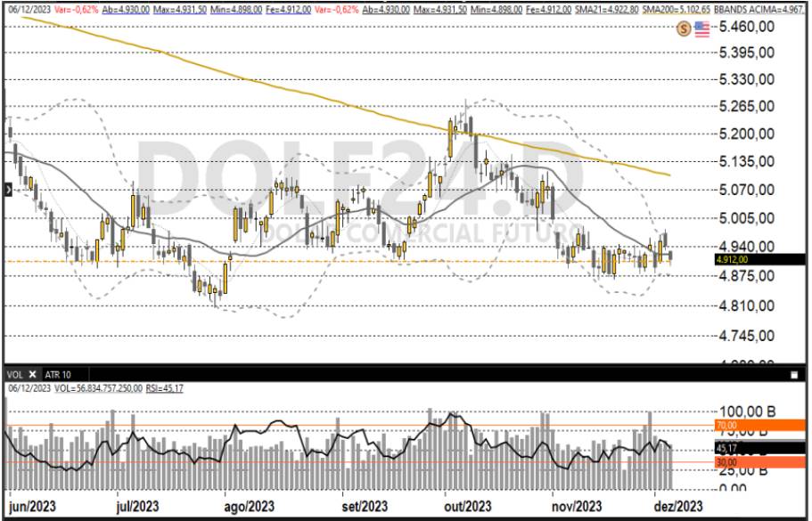Screen dimensions: 812x521
Task: Select the ago/2023 marker on the time axis
Action: point(249,506)
